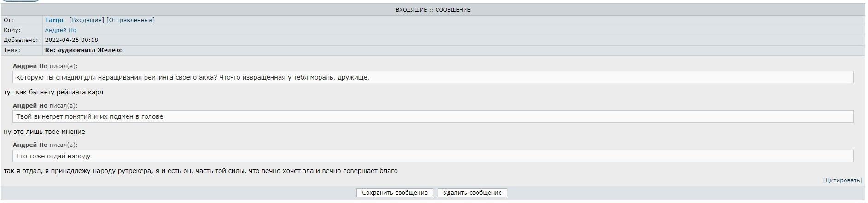Go to the Входящие folder link

[x=87, y=20]
